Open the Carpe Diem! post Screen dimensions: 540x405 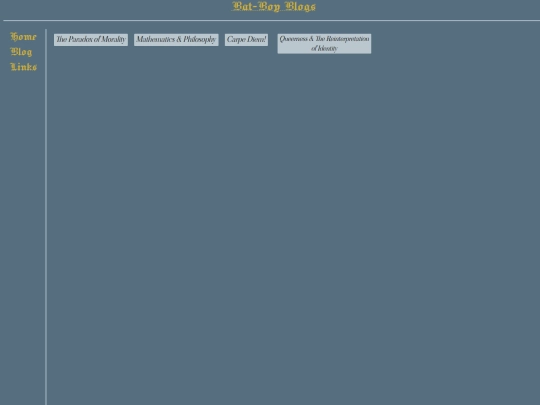[246, 40]
